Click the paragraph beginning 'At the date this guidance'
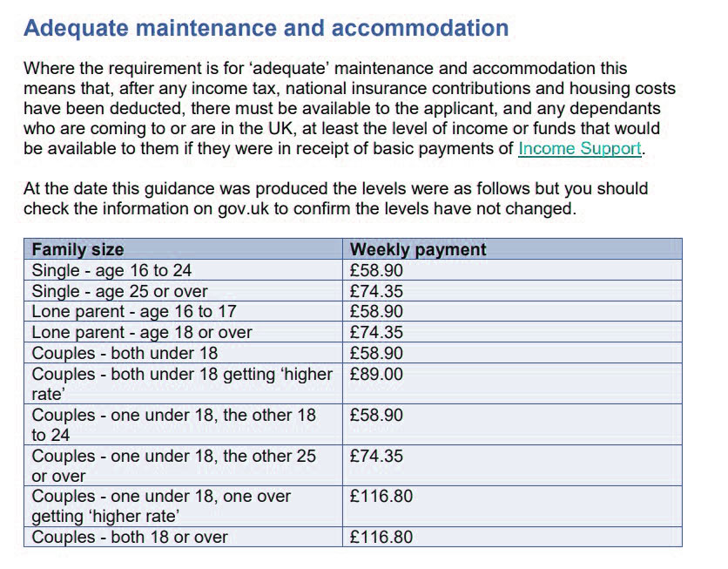The image size is (728, 569). tap(335, 199)
